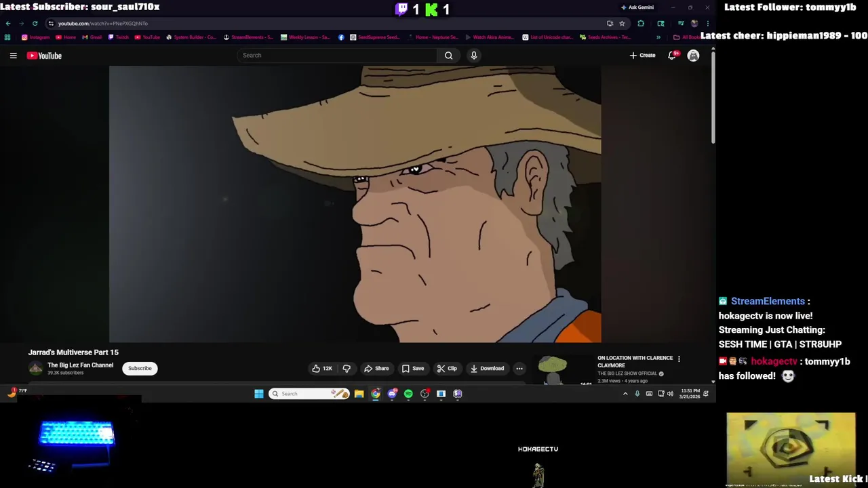This screenshot has width=868, height=488.
Task: Open the Twitch bookmark
Action: tap(118, 37)
